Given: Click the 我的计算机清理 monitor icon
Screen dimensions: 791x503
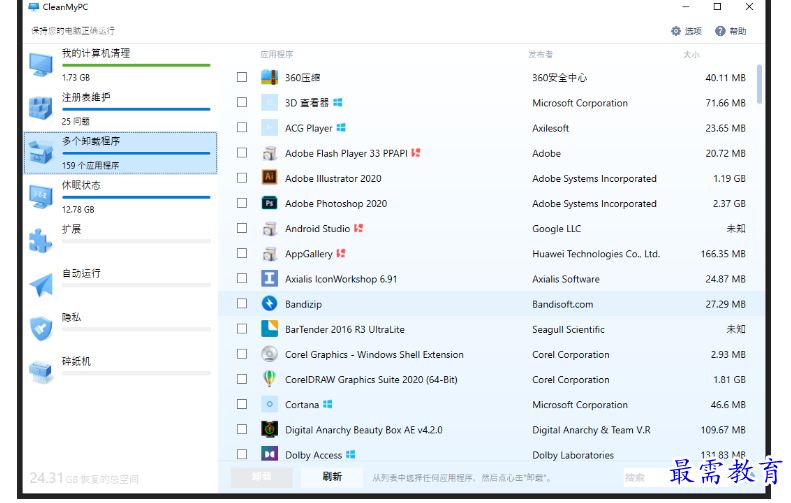Looking at the screenshot, I should point(41,64).
